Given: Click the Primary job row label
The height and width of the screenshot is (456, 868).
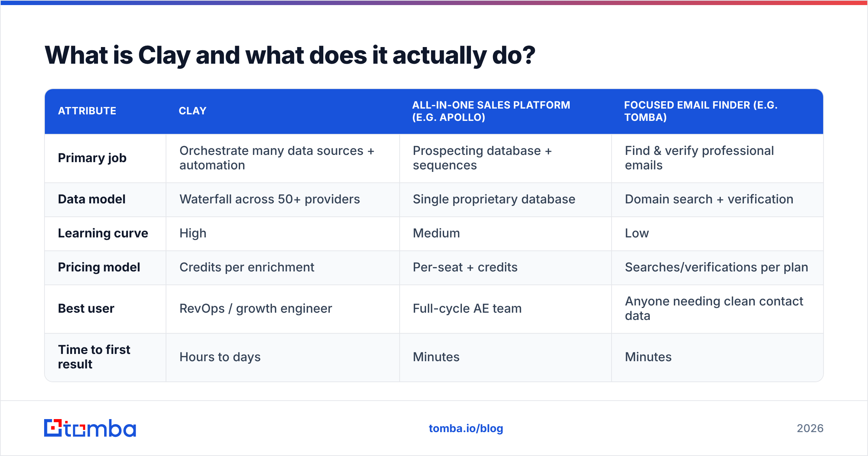Looking at the screenshot, I should click(x=92, y=158).
